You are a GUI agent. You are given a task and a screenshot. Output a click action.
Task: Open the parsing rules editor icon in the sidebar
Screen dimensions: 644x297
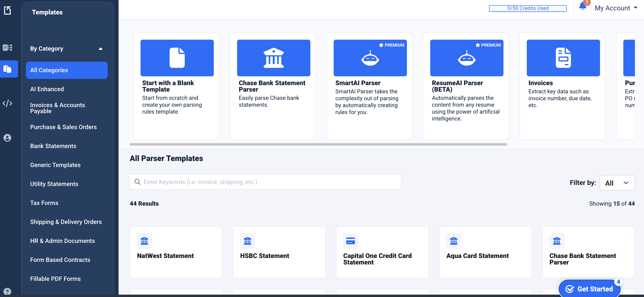point(7,47)
